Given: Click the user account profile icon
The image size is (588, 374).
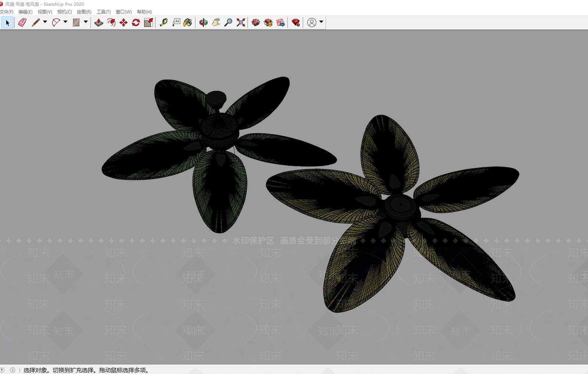Looking at the screenshot, I should coord(312,23).
